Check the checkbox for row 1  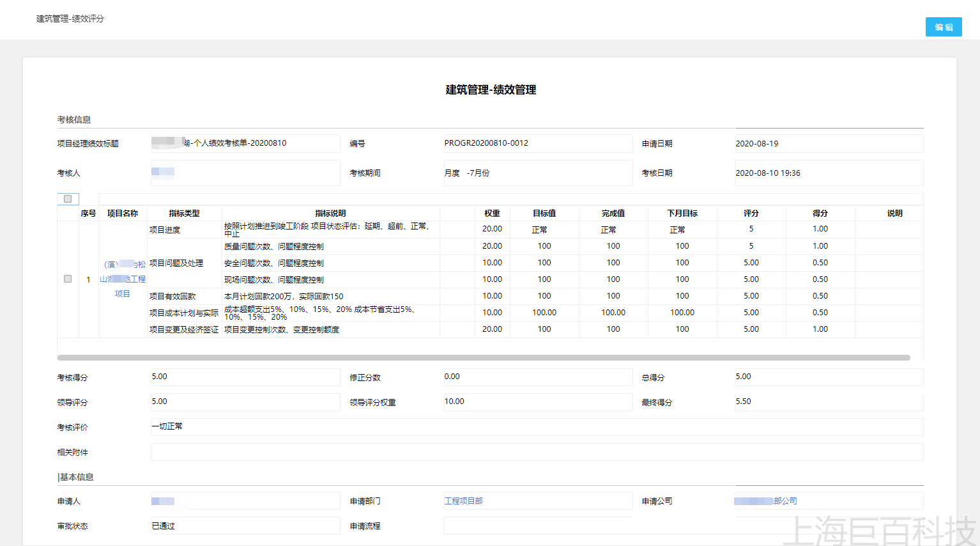[68, 279]
